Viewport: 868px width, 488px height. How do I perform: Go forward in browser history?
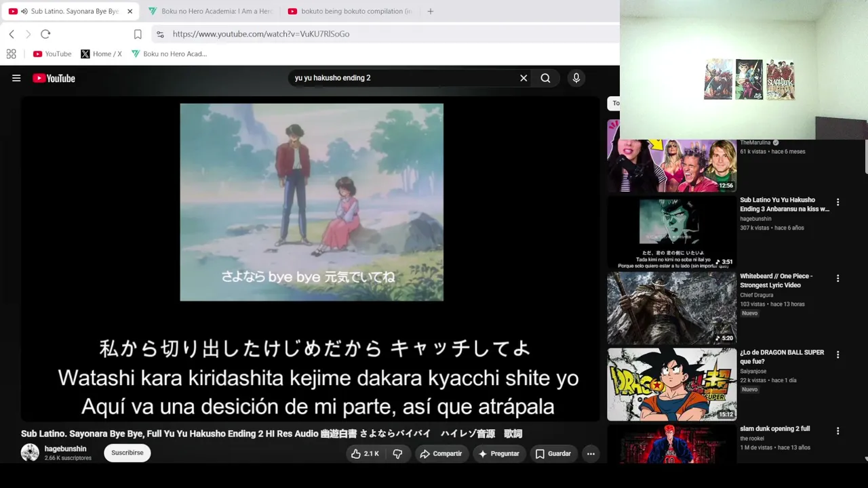(28, 34)
